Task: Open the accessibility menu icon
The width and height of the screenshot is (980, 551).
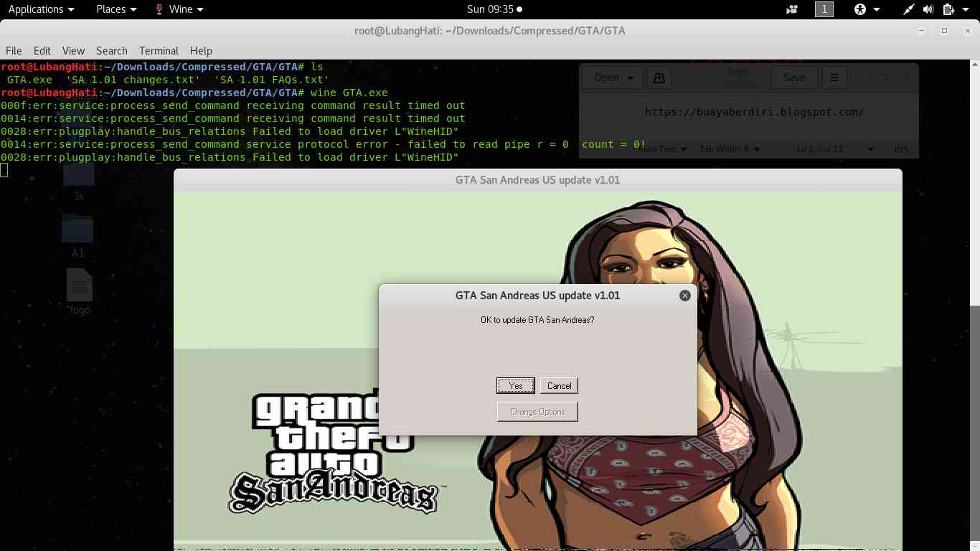Action: pos(859,9)
